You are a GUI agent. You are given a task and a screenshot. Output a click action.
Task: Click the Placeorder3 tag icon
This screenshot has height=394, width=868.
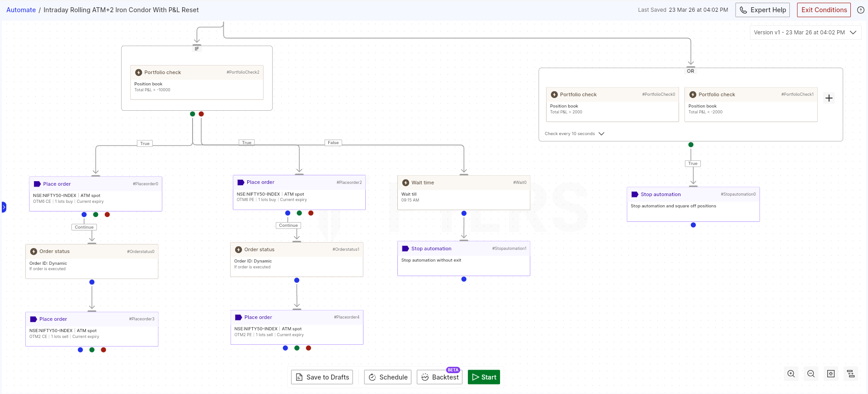point(33,319)
